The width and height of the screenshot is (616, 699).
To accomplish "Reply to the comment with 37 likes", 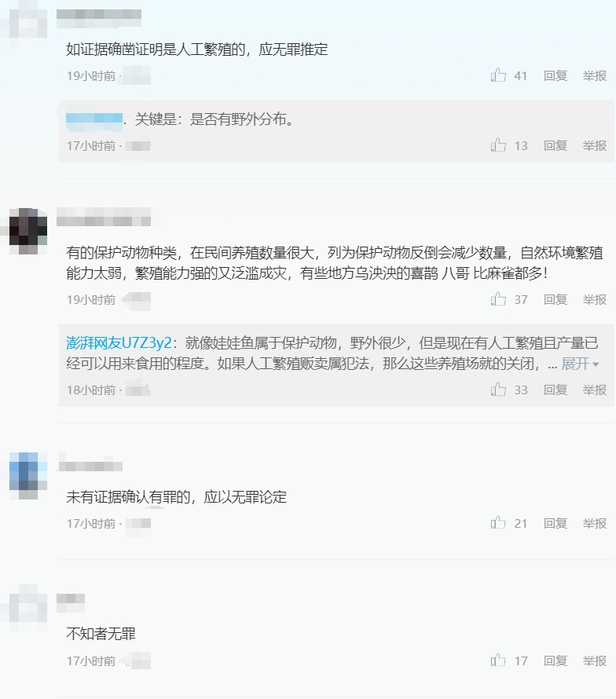I will tap(555, 299).
